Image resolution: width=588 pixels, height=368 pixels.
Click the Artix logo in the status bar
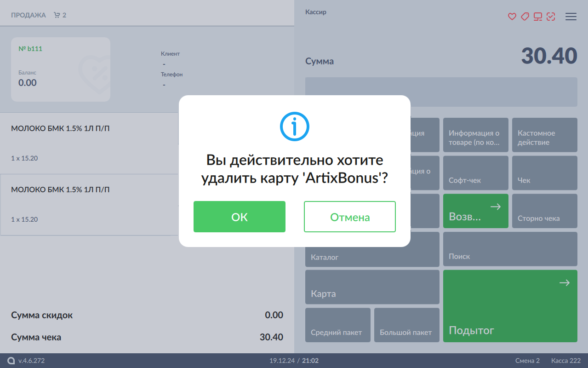[11, 361]
